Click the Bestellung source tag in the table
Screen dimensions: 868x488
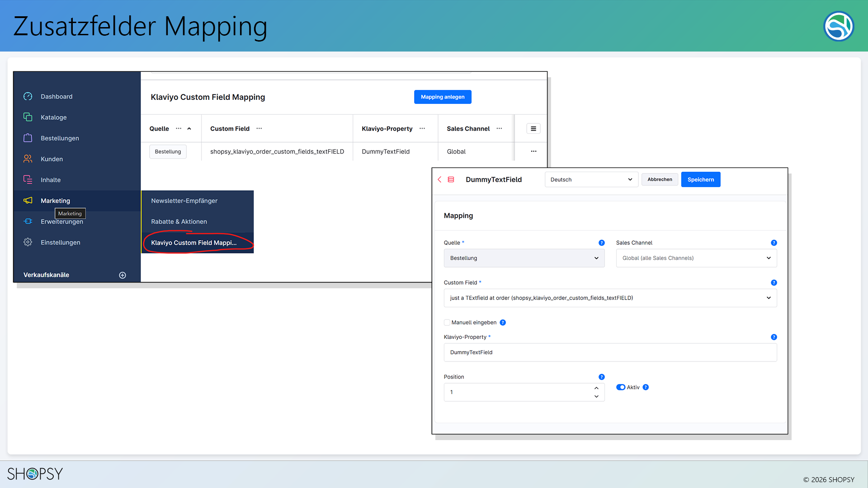click(168, 151)
